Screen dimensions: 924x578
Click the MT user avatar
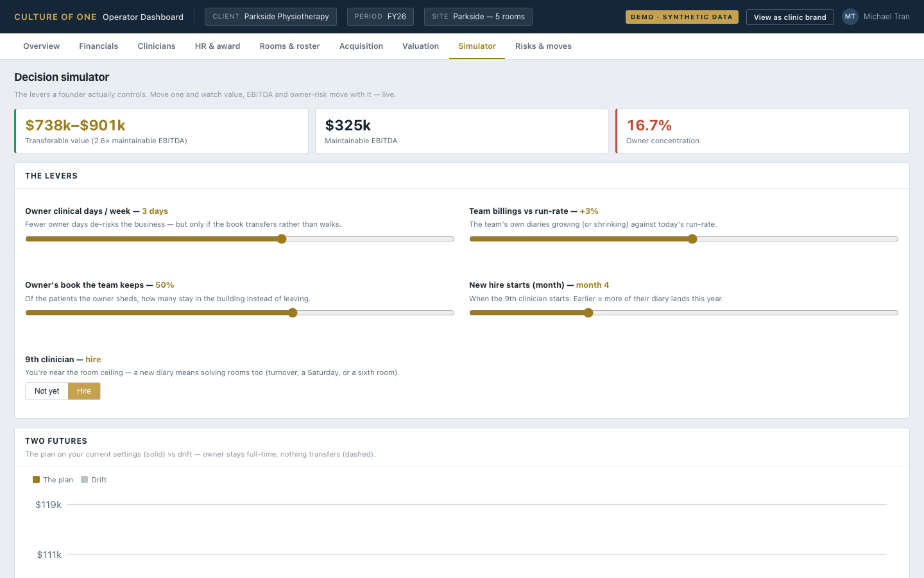tap(850, 17)
